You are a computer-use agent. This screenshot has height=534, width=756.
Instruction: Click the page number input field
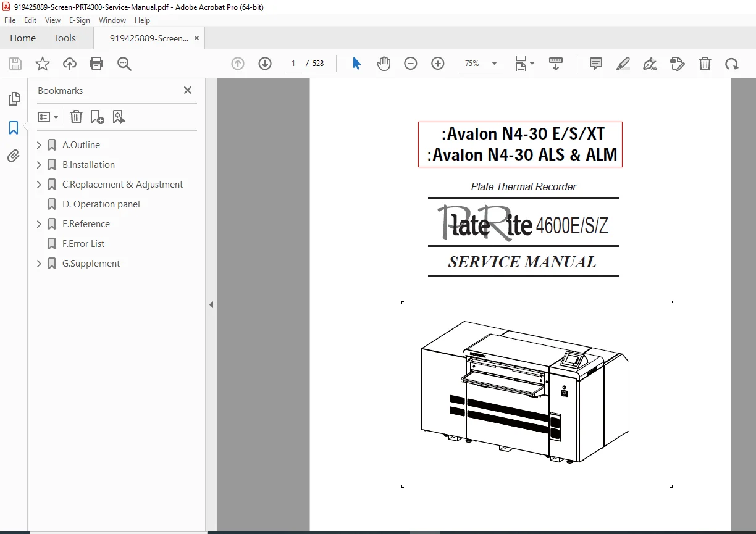[293, 64]
